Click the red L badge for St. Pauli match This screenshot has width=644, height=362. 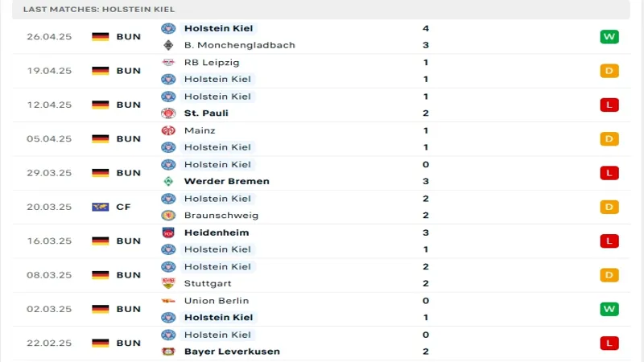pos(609,105)
